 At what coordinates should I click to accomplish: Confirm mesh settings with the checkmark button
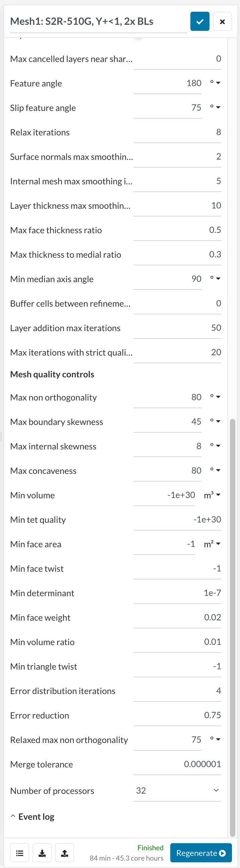[199, 21]
